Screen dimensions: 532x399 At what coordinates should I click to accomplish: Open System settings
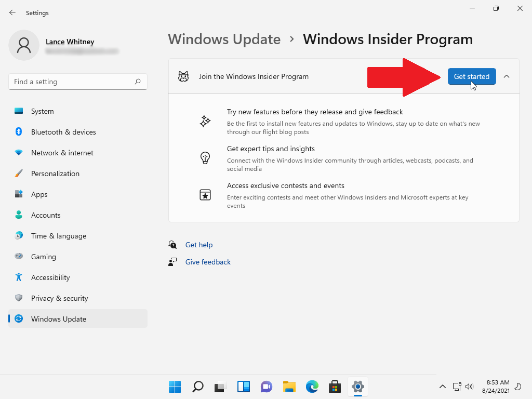click(78, 111)
